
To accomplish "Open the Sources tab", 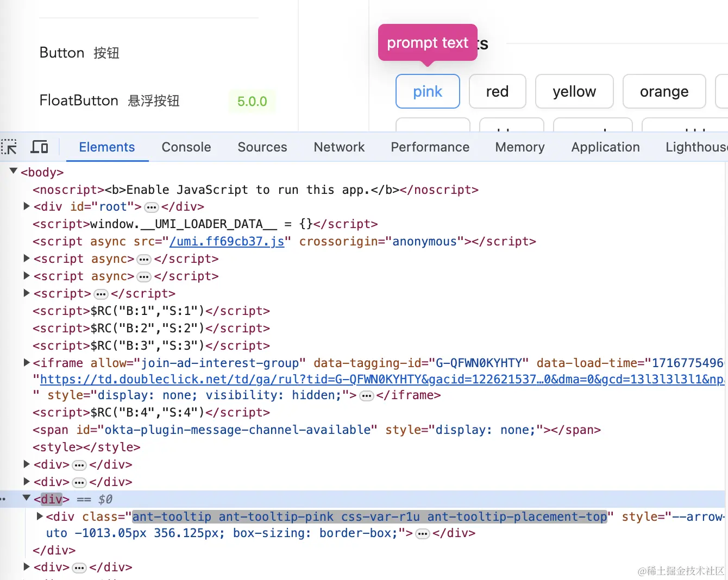I will point(262,147).
